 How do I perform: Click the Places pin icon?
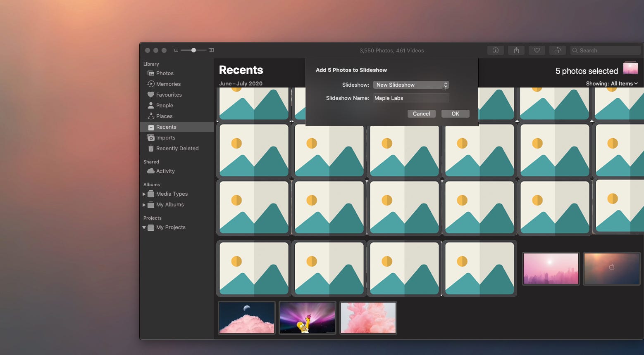pyautogui.click(x=151, y=116)
